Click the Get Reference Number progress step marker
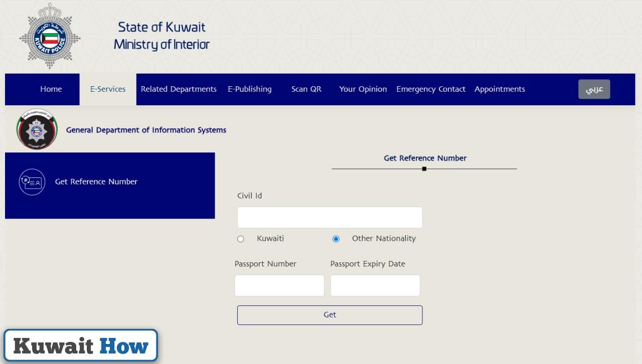 tap(424, 169)
